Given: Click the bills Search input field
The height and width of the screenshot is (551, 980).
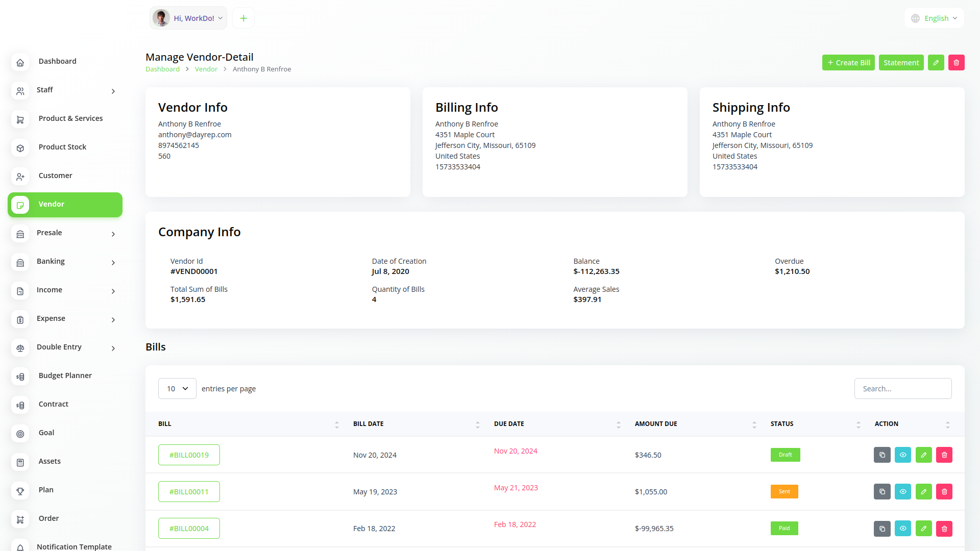Looking at the screenshot, I should pyautogui.click(x=902, y=389).
